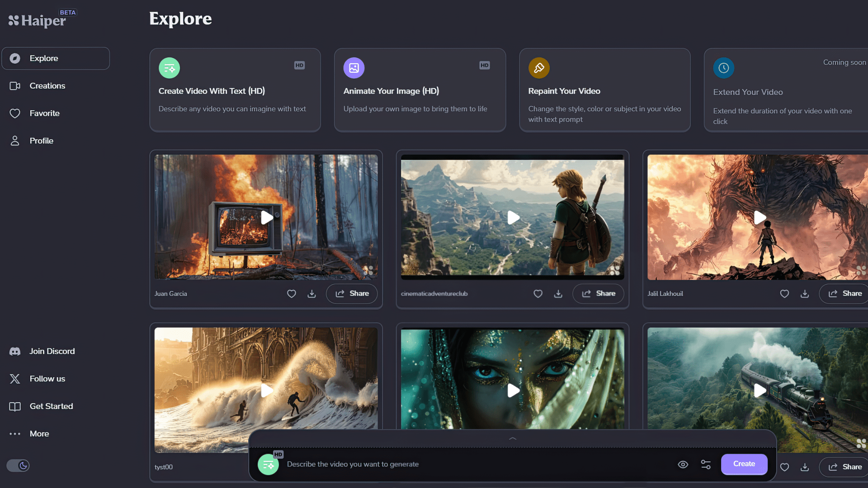Download the cinematicadventureclub video
Screen dimensions: 868x488
(558, 294)
